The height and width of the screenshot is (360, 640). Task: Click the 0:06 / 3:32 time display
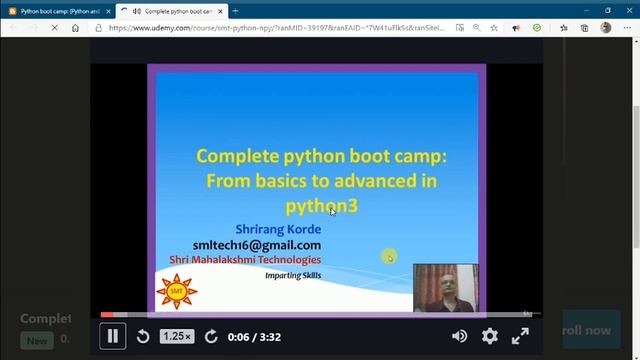coord(254,337)
